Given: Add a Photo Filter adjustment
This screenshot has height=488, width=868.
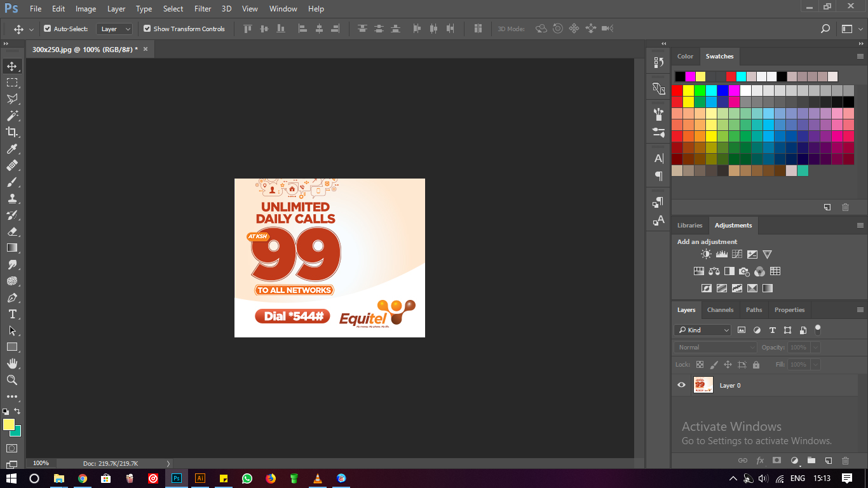Looking at the screenshot, I should coord(744,271).
